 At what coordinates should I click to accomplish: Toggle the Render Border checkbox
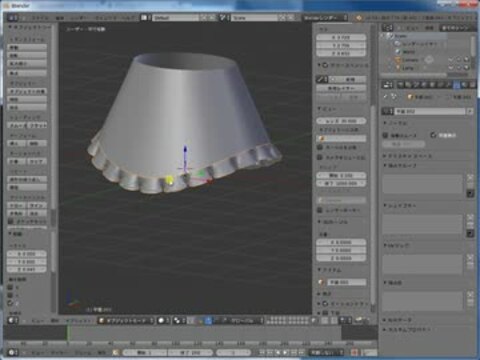pyautogui.click(x=320, y=210)
